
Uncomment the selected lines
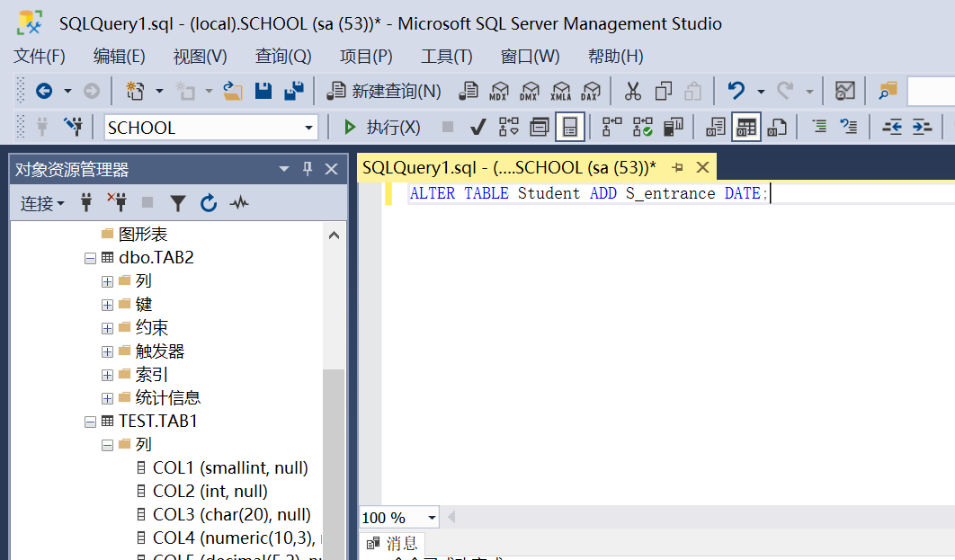(848, 128)
